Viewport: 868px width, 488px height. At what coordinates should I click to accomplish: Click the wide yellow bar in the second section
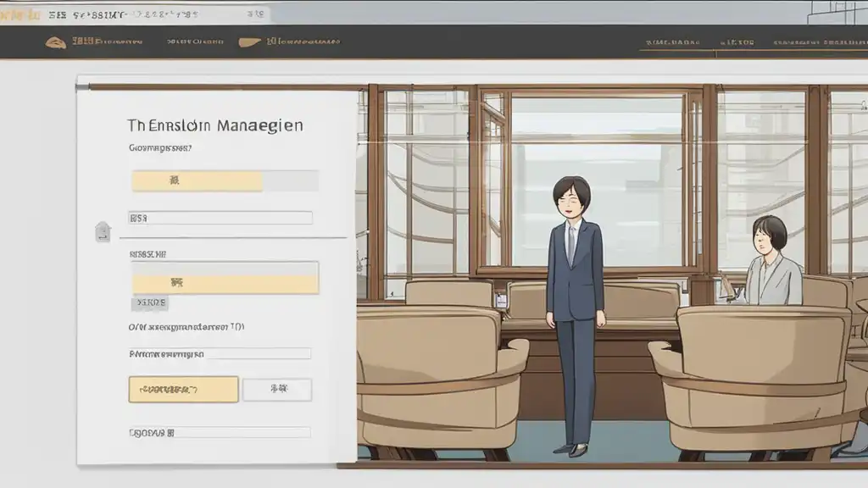coord(225,283)
